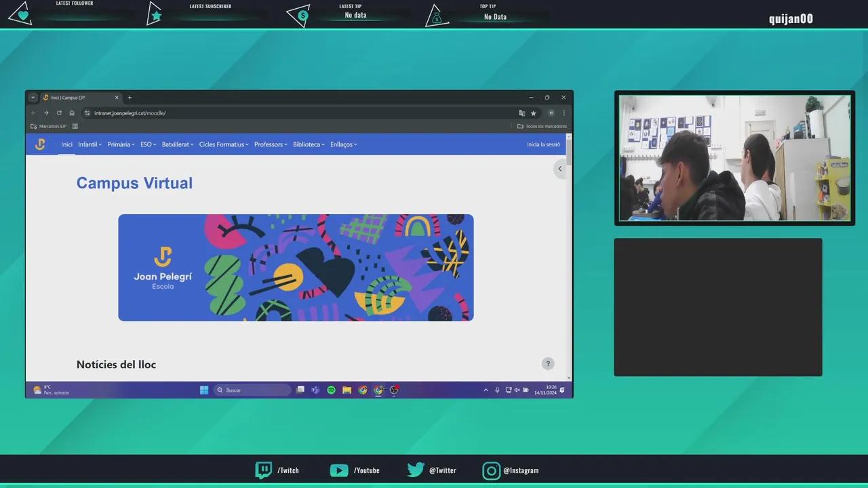Expand the tab search chevron

click(x=33, y=98)
